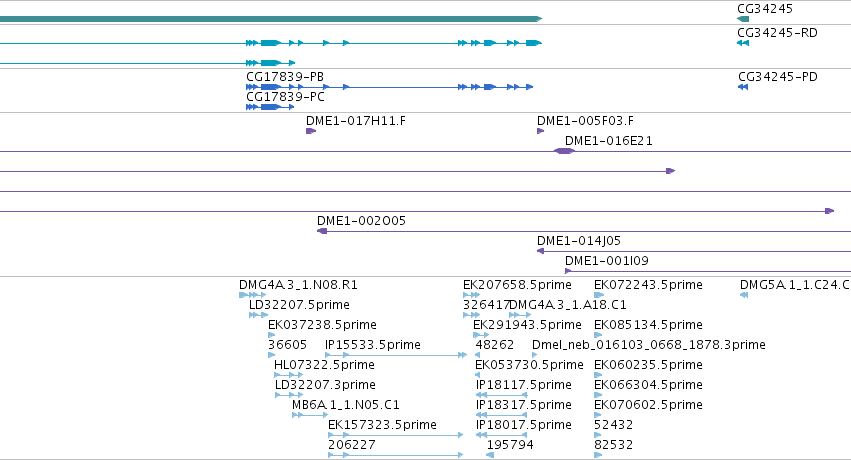Select the MB6A1_1.N05.C1 label
The height and width of the screenshot is (460, 851).
coord(346,405)
